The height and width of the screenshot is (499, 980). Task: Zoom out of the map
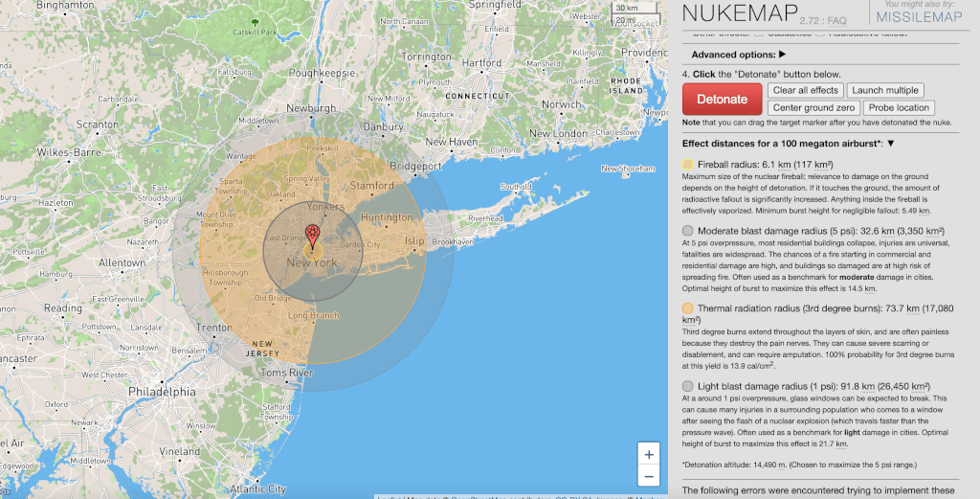tap(649, 476)
